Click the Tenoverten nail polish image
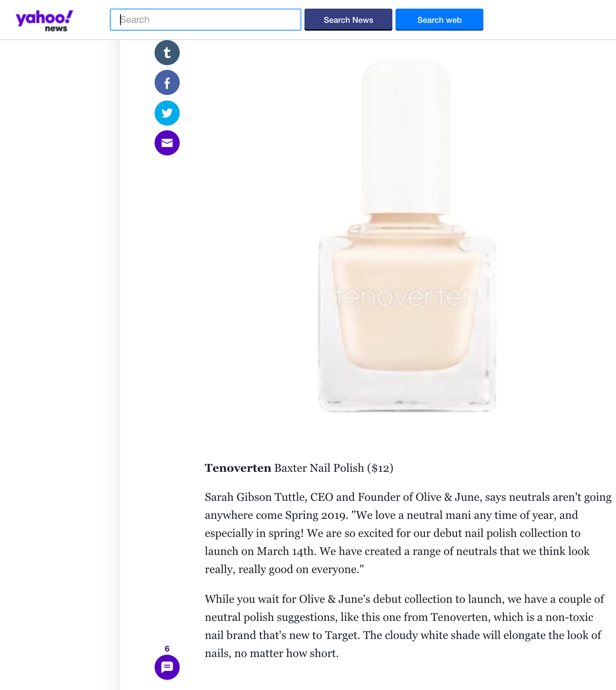Screen dimensions: 616x690 tap(407, 235)
